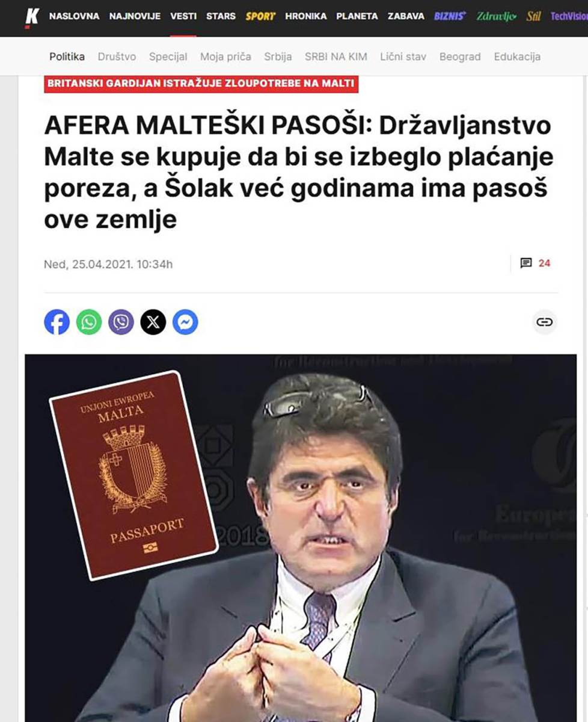Screen dimensions: 588x722
Task: Open the NASLOVNA menu item
Action: [74, 16]
